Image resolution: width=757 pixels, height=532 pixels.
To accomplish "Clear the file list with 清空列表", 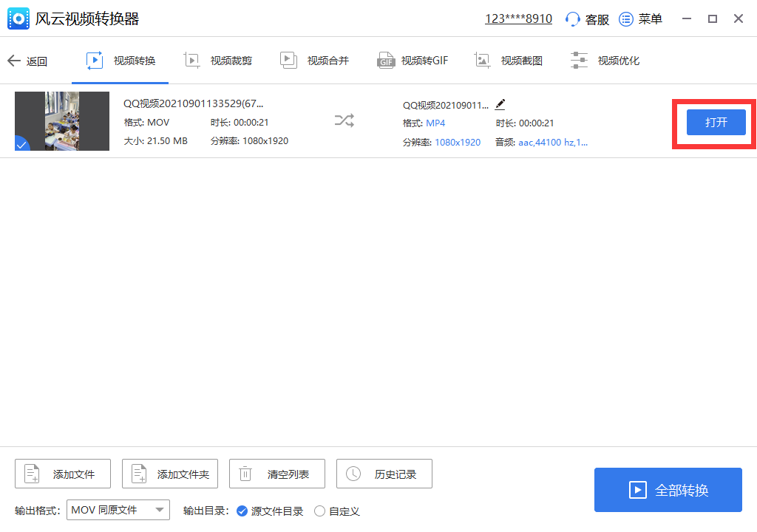I will pyautogui.click(x=276, y=474).
